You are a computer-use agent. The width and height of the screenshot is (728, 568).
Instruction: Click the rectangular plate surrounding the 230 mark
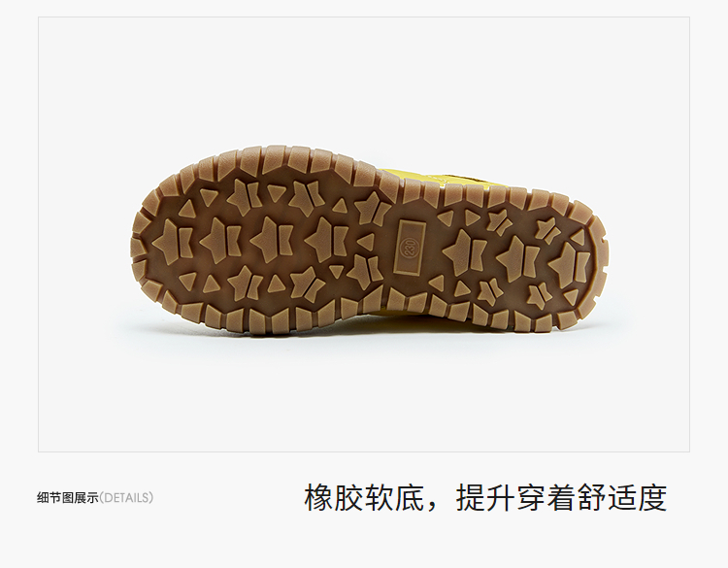coord(410,247)
